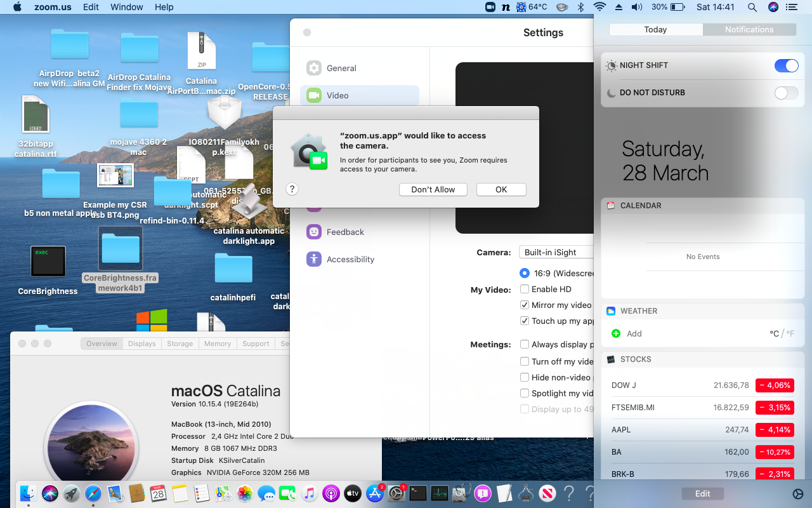Open Podcasts app in dock

coord(331,493)
